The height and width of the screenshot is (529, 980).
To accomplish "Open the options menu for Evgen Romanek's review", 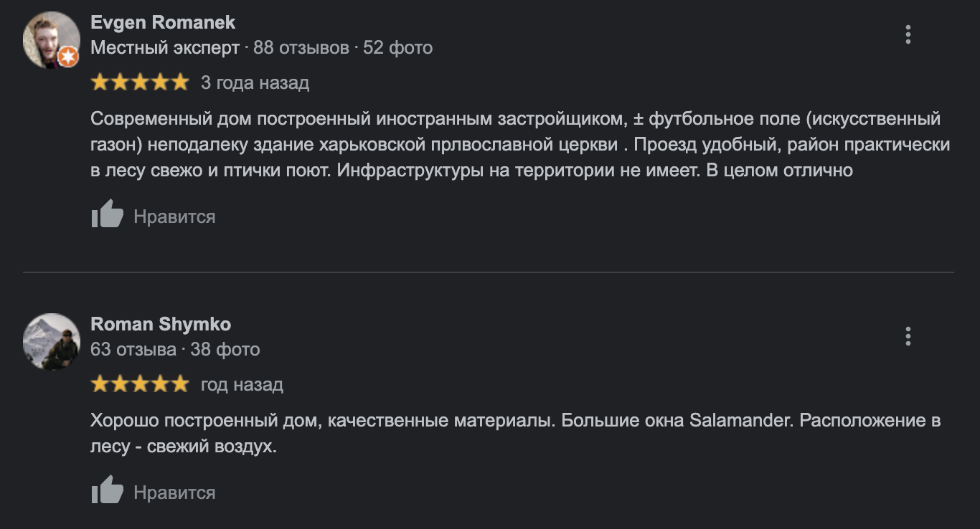I will point(908,34).
